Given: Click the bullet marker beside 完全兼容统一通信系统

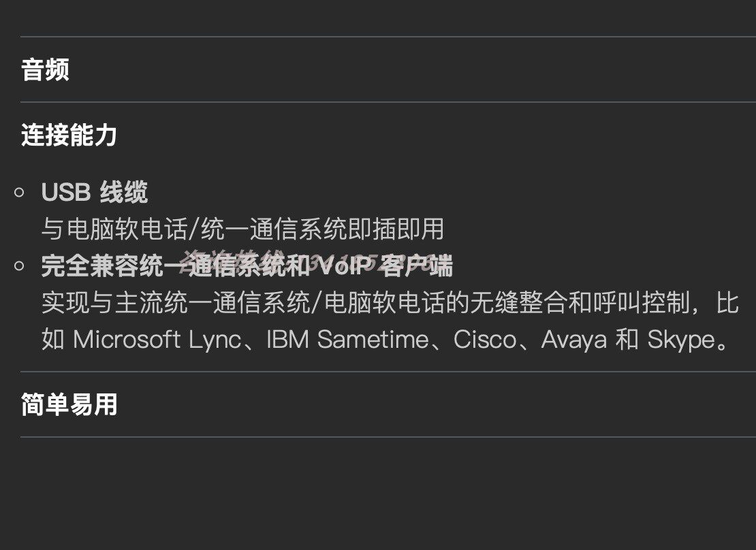Looking at the screenshot, I should pyautogui.click(x=20, y=266).
